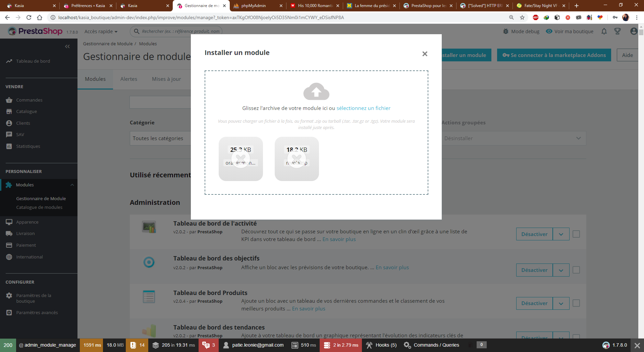Désactiver Tableau de bord de l'activité

(534, 234)
